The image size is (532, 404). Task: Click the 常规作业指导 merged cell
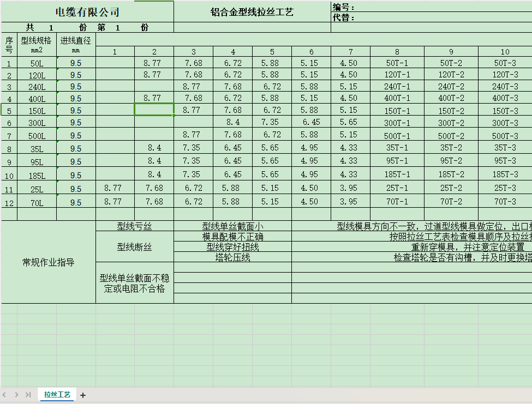pos(49,262)
